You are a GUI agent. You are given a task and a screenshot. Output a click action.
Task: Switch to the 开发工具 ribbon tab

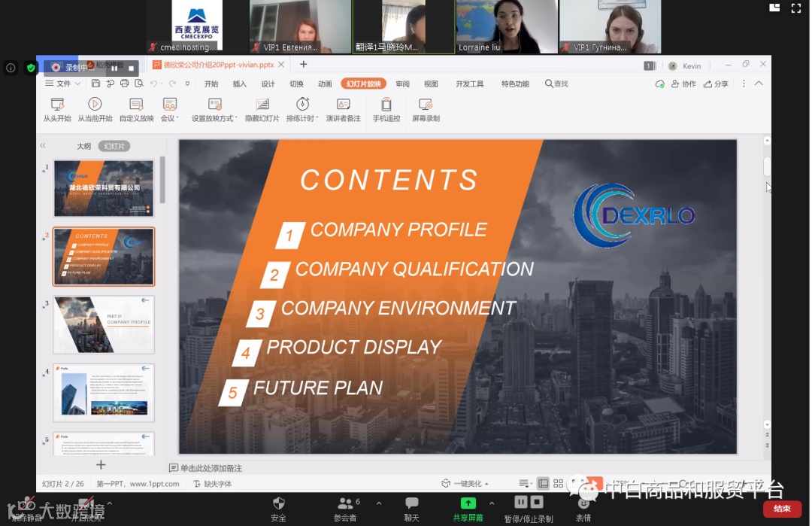tap(470, 84)
